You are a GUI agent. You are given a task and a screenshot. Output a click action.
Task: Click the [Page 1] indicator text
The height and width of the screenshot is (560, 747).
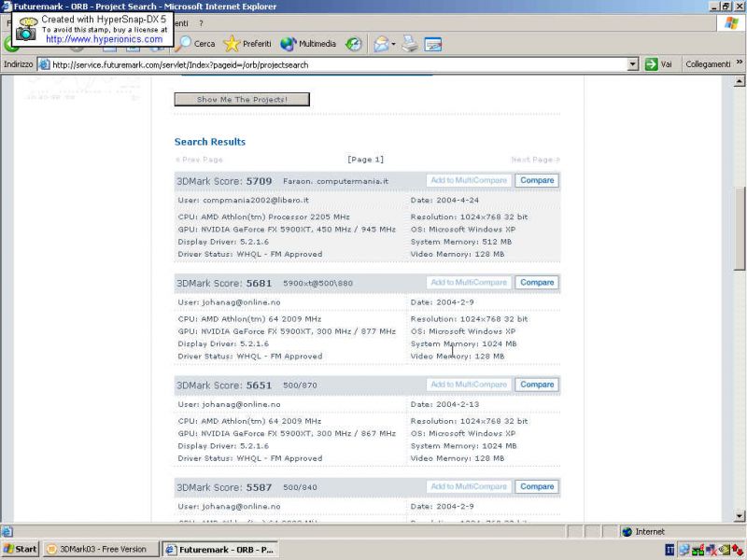(365, 160)
